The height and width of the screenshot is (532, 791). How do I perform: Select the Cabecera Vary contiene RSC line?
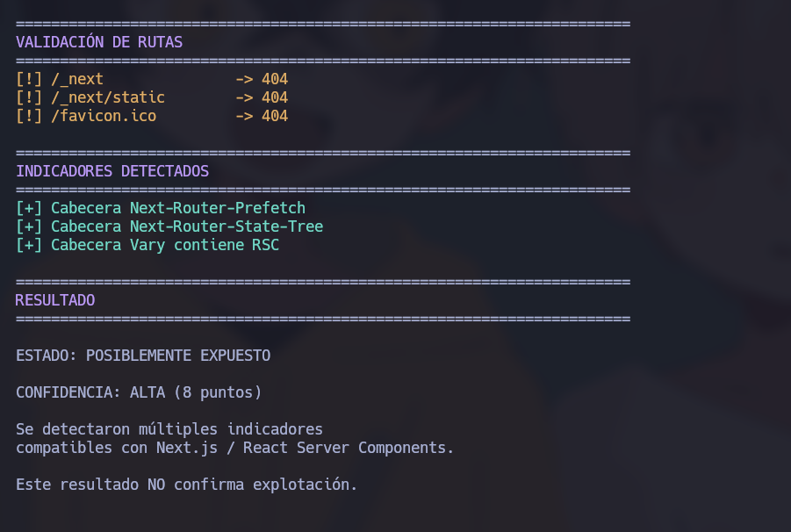[x=147, y=245]
